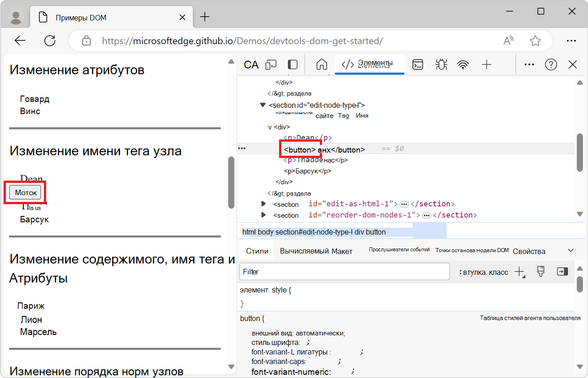The height and width of the screenshot is (378, 588).
Task: Collapse the section with id edit-node-type-I
Action: (x=263, y=105)
